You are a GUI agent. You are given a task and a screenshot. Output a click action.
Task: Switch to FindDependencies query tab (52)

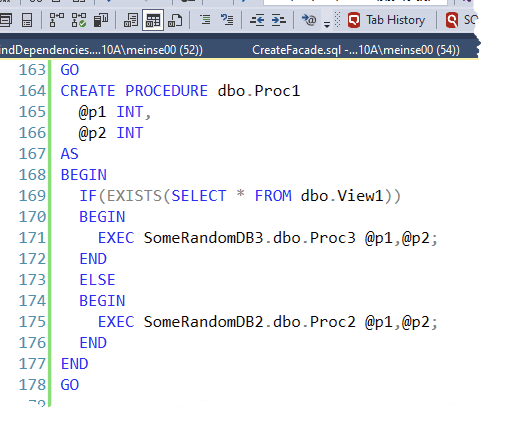point(101,50)
